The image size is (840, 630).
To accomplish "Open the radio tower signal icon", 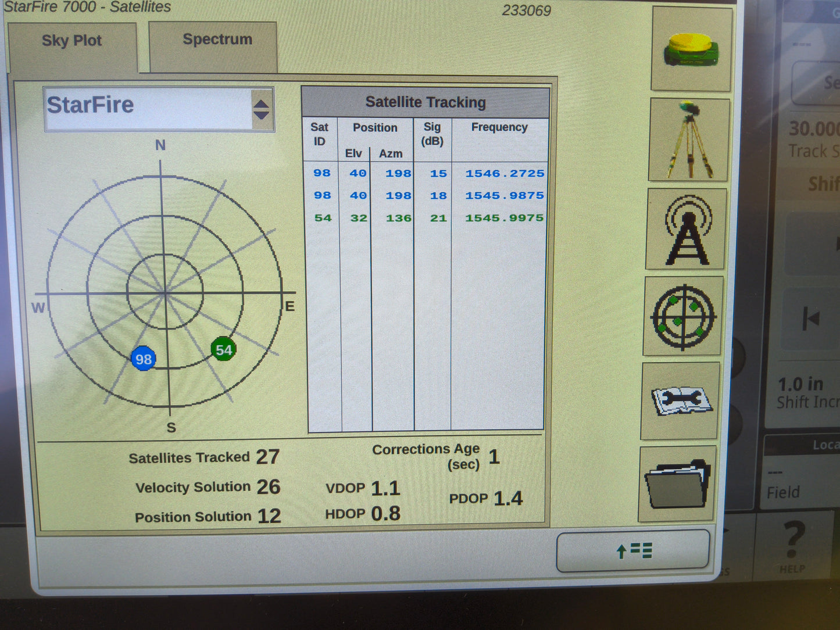I will click(x=687, y=229).
